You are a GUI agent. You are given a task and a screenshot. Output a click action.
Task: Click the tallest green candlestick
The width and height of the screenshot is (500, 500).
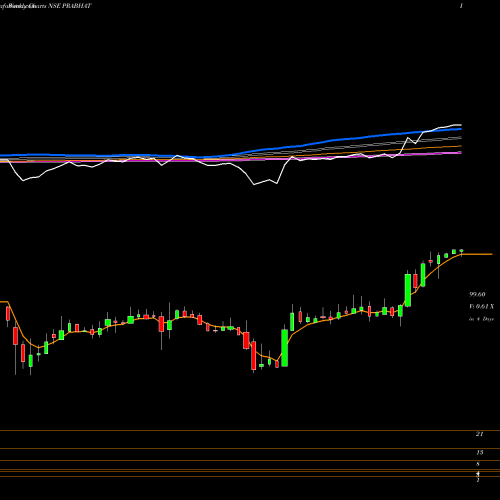pyautogui.click(x=285, y=348)
